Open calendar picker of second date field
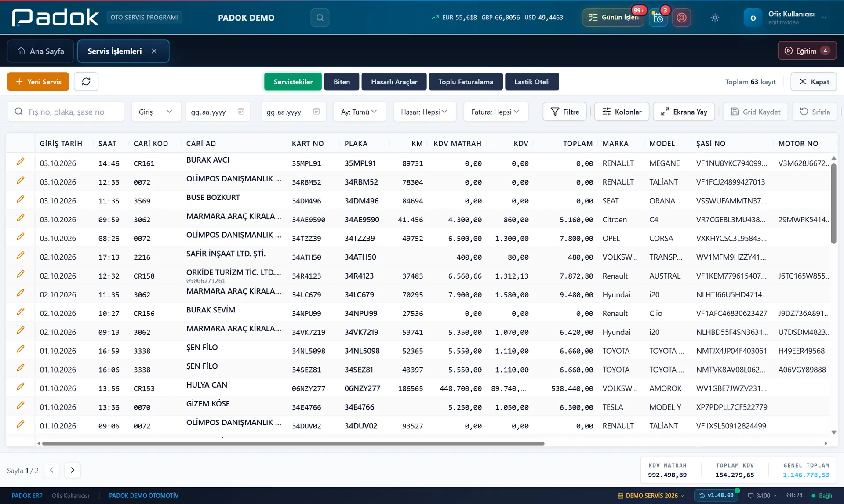Image resolution: width=844 pixels, height=504 pixels. point(316,112)
